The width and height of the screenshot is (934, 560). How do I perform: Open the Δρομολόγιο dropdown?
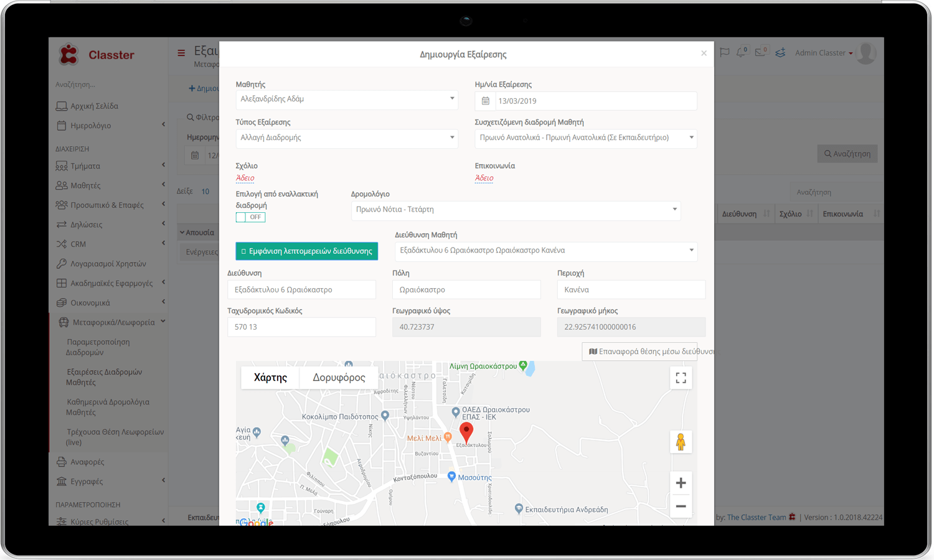(516, 210)
